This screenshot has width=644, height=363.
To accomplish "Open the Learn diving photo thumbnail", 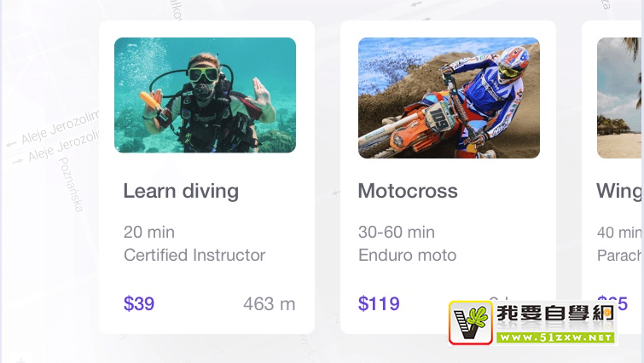I will tap(205, 95).
